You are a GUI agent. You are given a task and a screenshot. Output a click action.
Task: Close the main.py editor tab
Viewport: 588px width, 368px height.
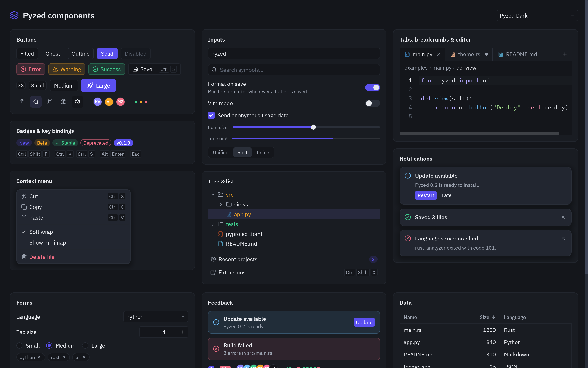[439, 54]
